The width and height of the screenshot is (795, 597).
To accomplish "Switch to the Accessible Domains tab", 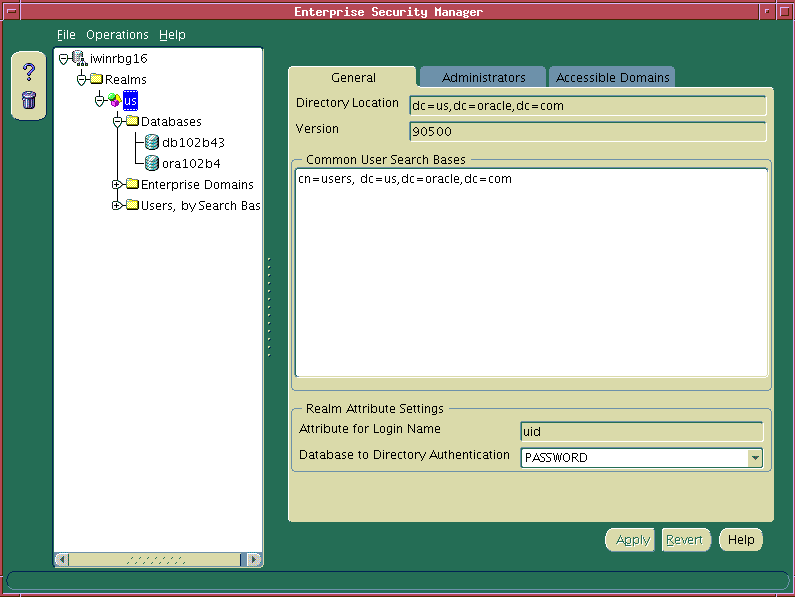I will (x=614, y=77).
